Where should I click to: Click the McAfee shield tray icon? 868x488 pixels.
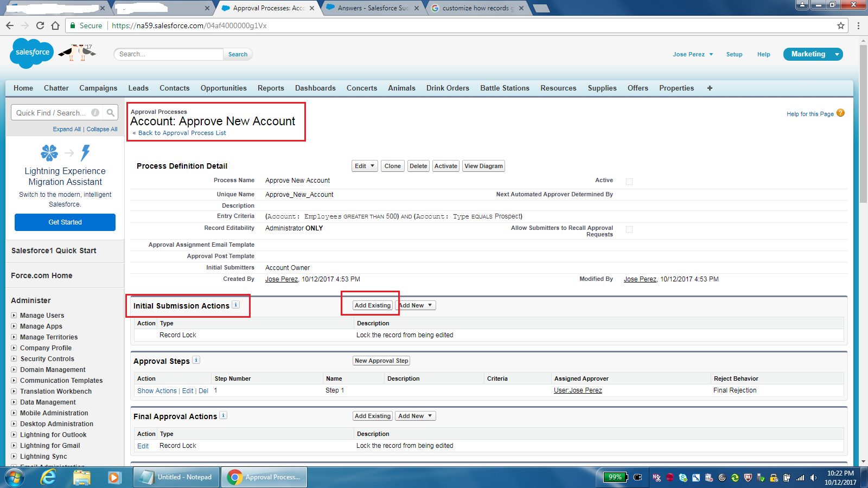[748, 478]
